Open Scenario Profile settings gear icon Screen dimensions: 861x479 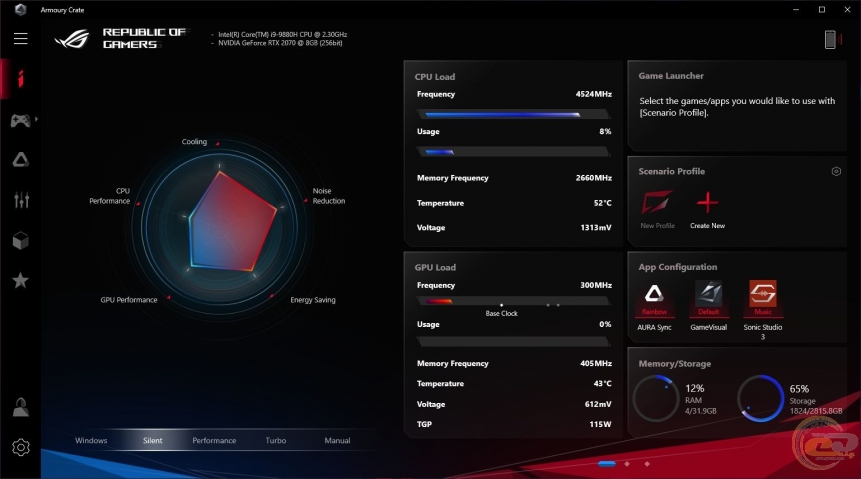coord(836,171)
